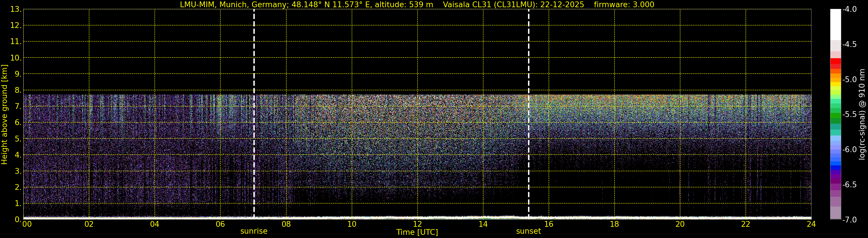Click the red band in the colorbar
868x238 pixels.
835,62
